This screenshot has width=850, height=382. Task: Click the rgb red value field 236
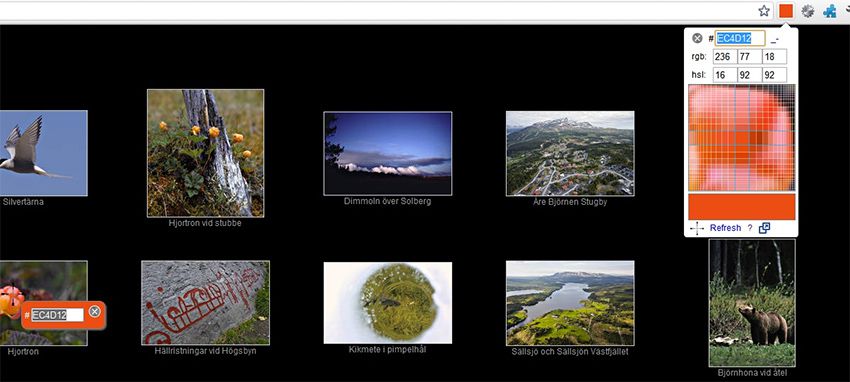pyautogui.click(x=725, y=56)
